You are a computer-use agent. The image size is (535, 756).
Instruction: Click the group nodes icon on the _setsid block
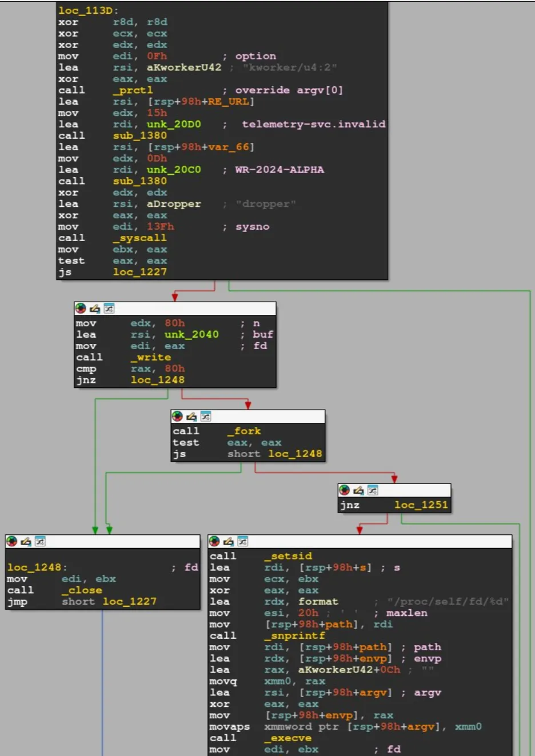pyautogui.click(x=243, y=541)
